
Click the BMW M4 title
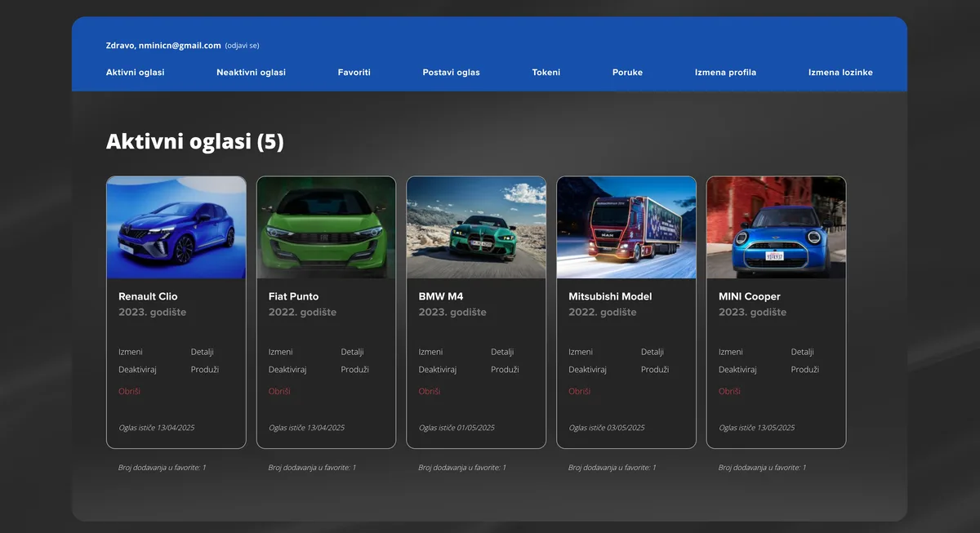(441, 296)
